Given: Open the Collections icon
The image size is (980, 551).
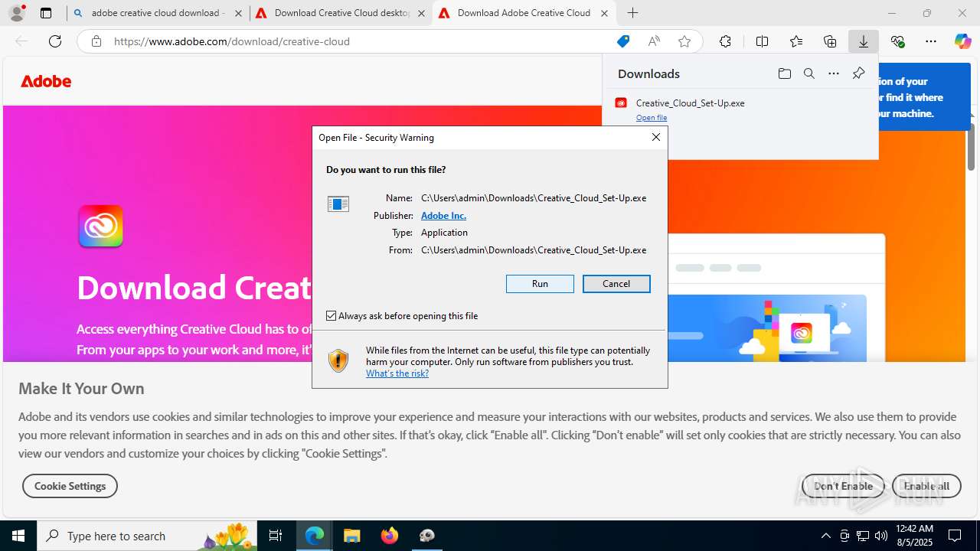Looking at the screenshot, I should point(830,41).
